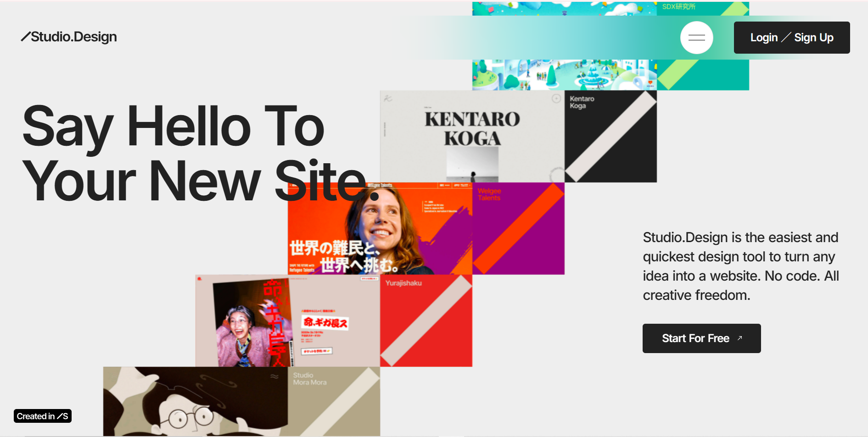Image resolution: width=868 pixels, height=437 pixels.
Task: Click the Studio.Design logo
Action: [x=69, y=37]
